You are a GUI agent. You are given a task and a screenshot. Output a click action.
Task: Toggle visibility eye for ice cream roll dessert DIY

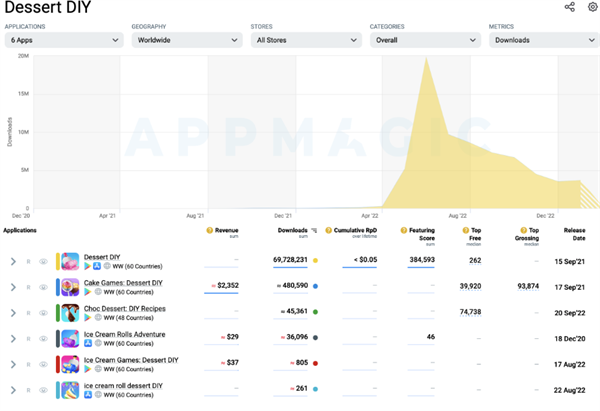43,390
